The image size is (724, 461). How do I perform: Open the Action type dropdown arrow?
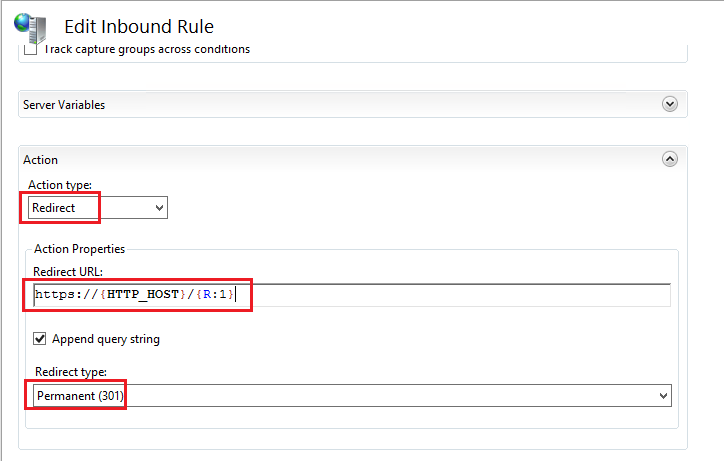pyautogui.click(x=158, y=207)
